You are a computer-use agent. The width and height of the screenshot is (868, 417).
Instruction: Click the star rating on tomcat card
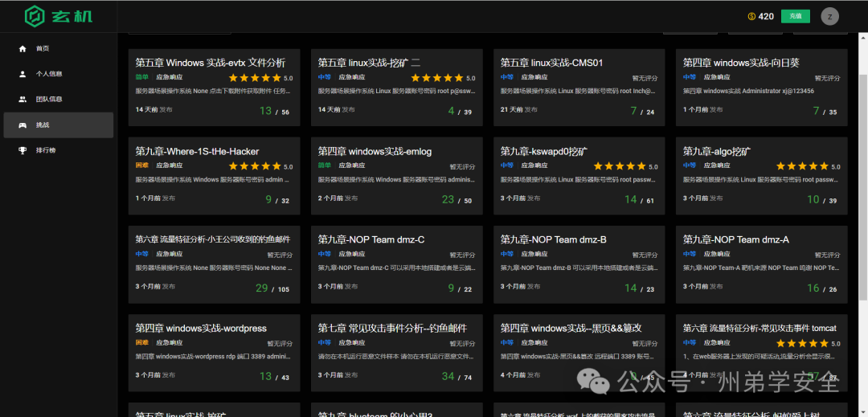[803, 343]
